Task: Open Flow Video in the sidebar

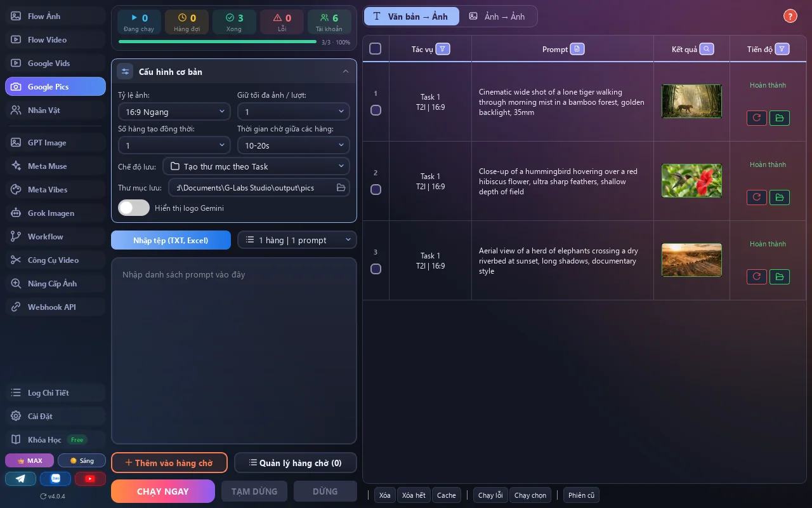Action: tap(55, 39)
